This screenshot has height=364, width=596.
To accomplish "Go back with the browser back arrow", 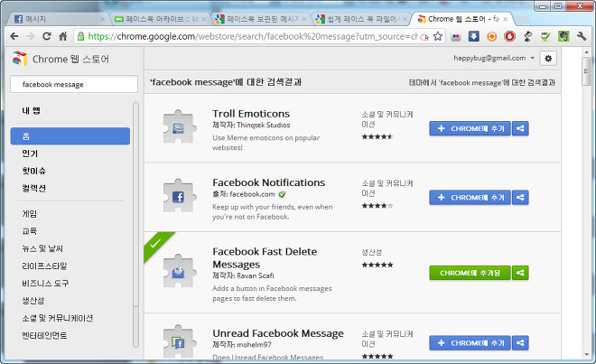I will point(14,36).
